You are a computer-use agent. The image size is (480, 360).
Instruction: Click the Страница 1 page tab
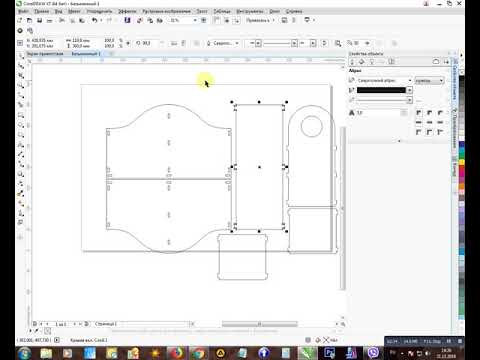[106, 324]
